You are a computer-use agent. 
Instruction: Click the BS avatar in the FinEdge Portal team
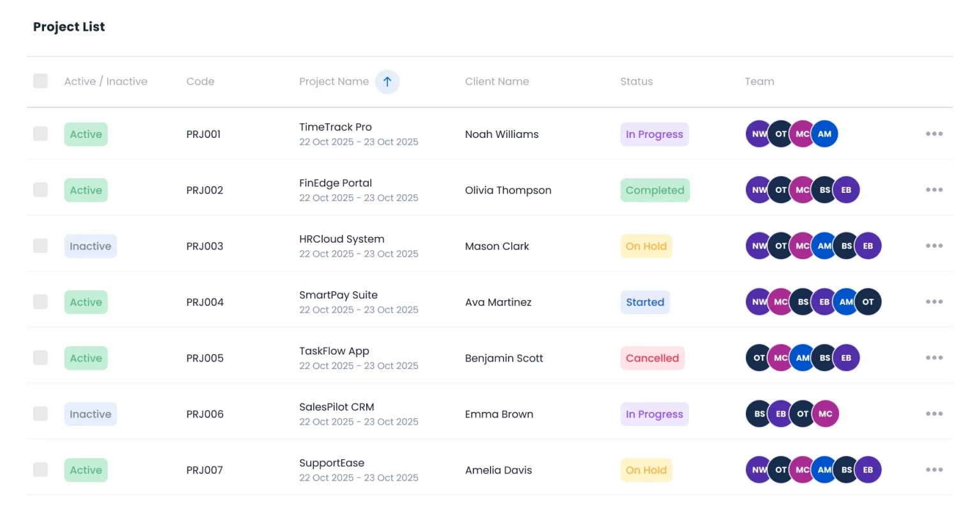823,190
